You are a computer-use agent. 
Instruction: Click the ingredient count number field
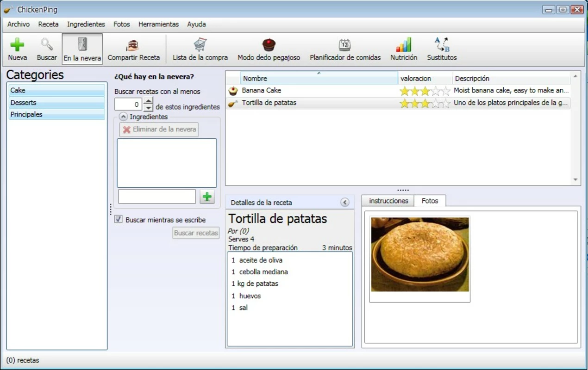pos(129,105)
